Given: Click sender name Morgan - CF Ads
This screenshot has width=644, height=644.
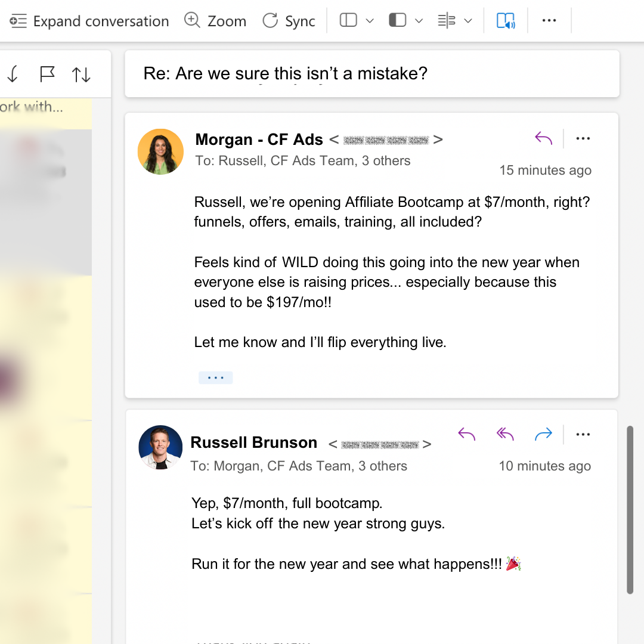Looking at the screenshot, I should pyautogui.click(x=259, y=140).
